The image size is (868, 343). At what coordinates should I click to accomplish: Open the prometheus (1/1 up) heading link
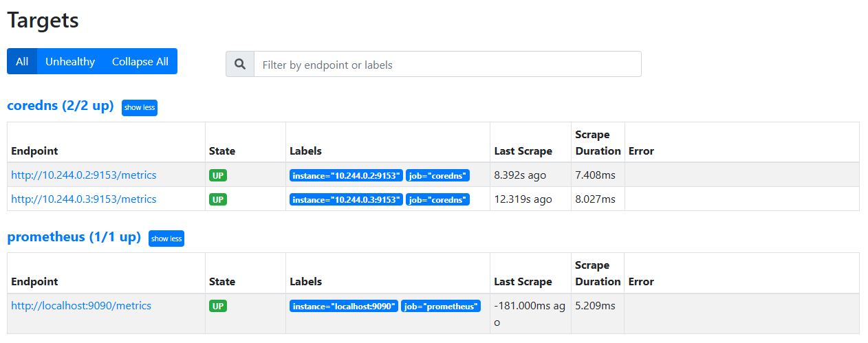[x=74, y=237]
